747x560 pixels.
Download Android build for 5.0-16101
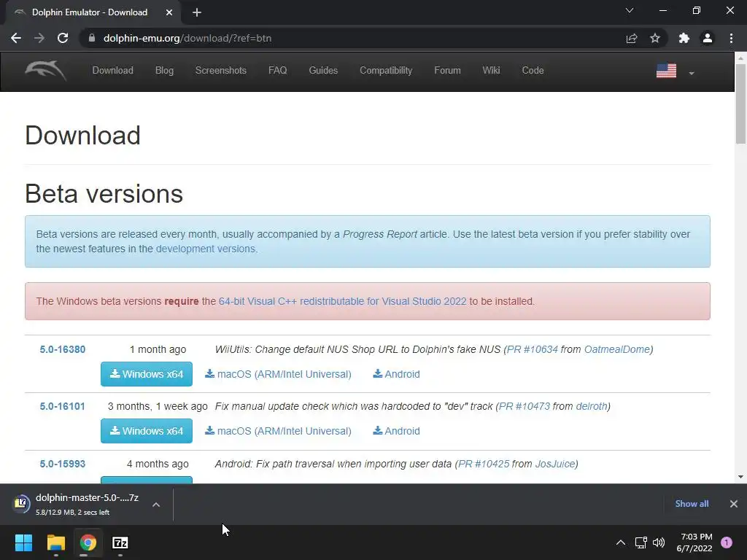click(396, 431)
